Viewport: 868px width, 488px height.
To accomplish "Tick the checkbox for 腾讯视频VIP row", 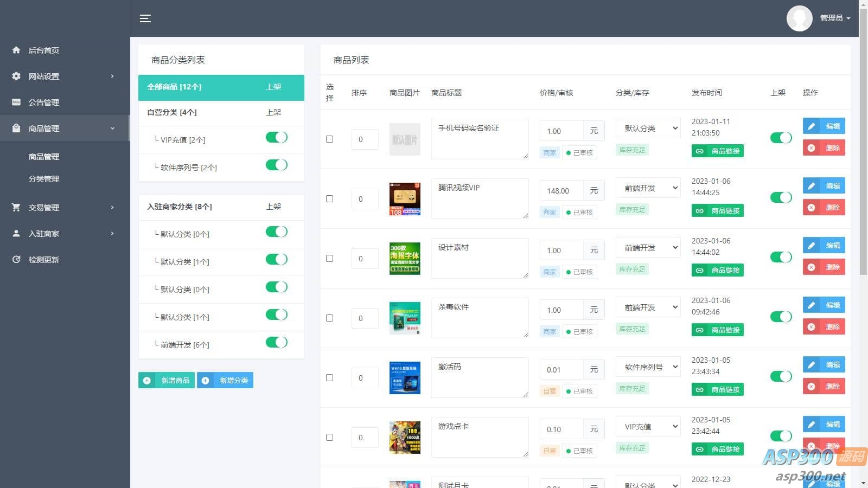I will click(x=329, y=198).
